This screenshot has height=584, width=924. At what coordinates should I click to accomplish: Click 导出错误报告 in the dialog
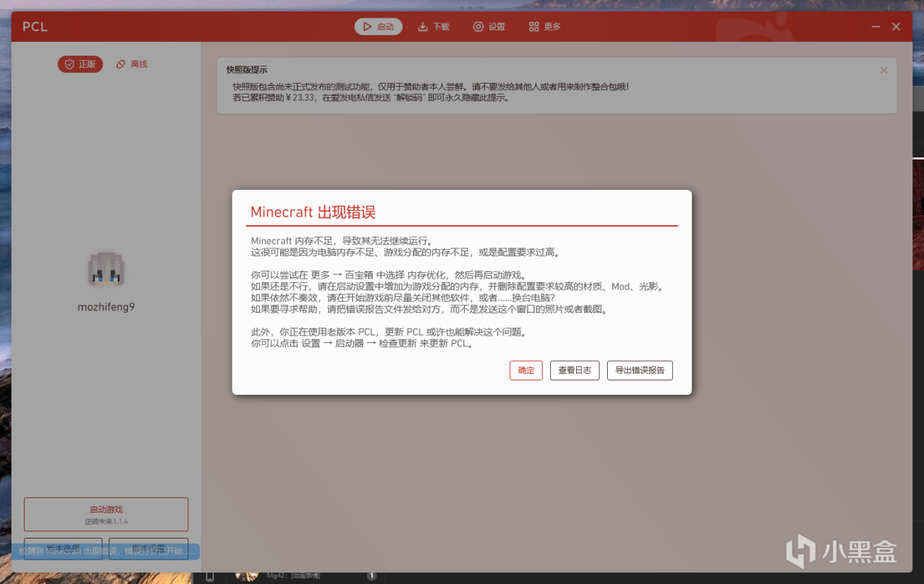[640, 370]
